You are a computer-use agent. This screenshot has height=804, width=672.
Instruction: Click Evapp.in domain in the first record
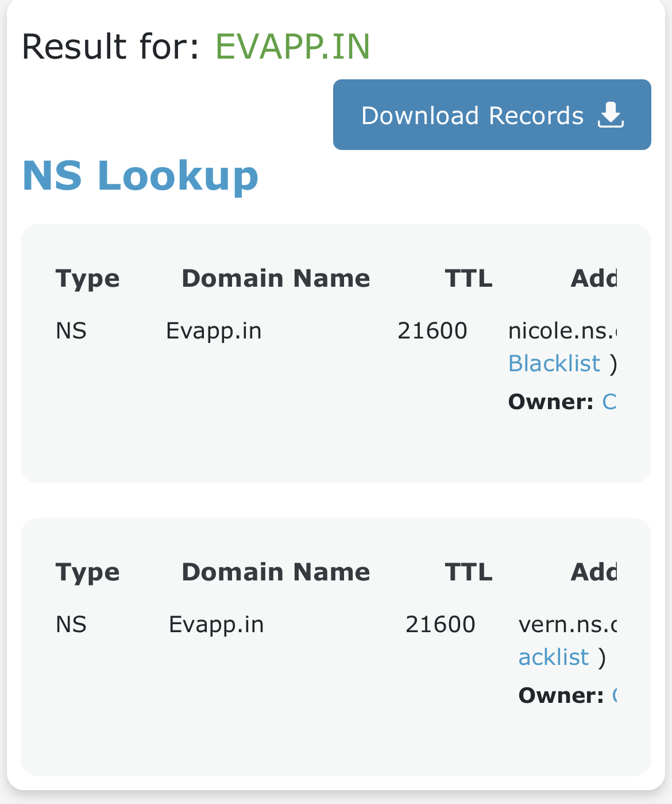click(x=214, y=331)
